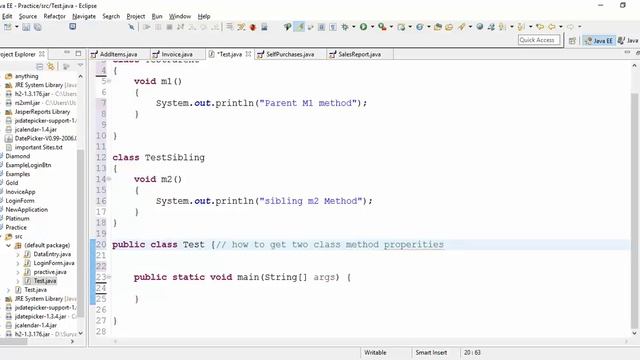This screenshot has height=360, width=640.
Task: Click the Save All icon
Action: (x=38, y=27)
